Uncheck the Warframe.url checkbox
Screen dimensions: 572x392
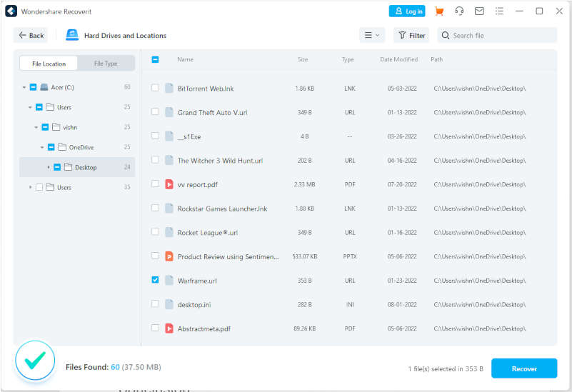tap(155, 280)
